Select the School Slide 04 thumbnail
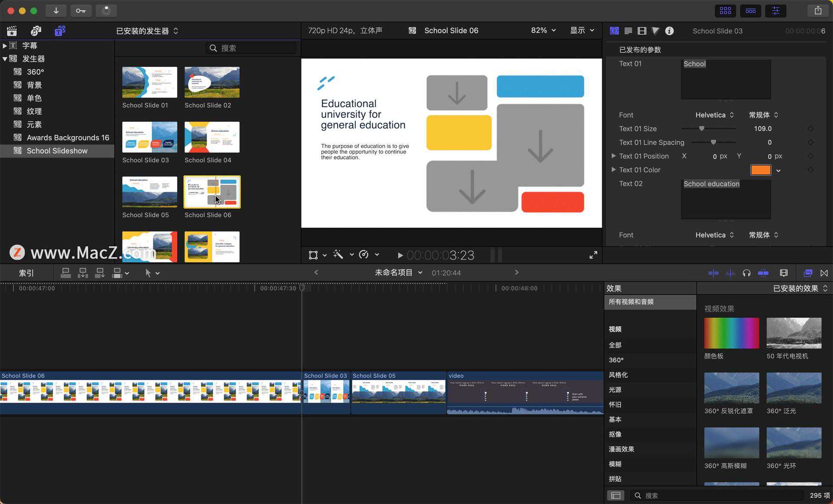The image size is (833, 504). (x=212, y=137)
